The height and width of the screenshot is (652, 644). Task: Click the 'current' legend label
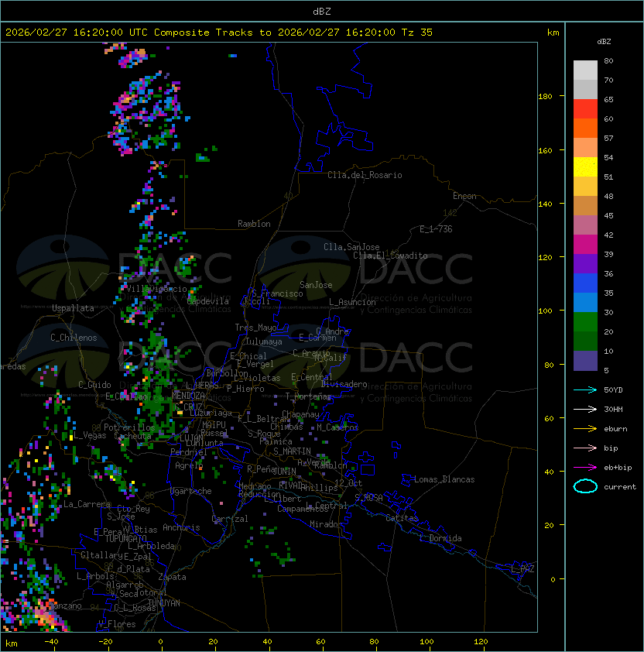[x=620, y=487]
